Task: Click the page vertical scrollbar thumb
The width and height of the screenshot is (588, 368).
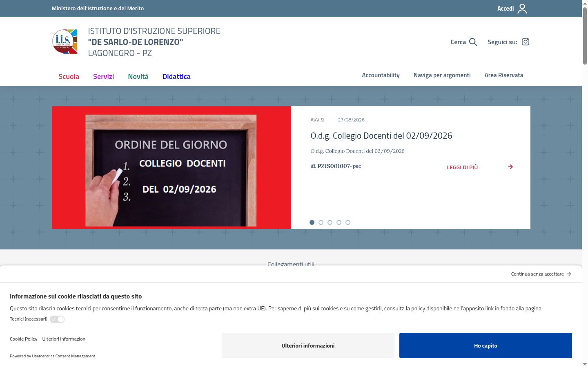Action: click(585, 36)
